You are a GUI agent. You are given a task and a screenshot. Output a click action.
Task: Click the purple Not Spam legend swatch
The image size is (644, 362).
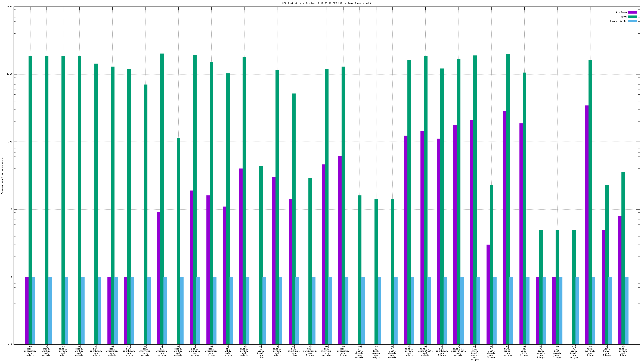[x=632, y=12]
